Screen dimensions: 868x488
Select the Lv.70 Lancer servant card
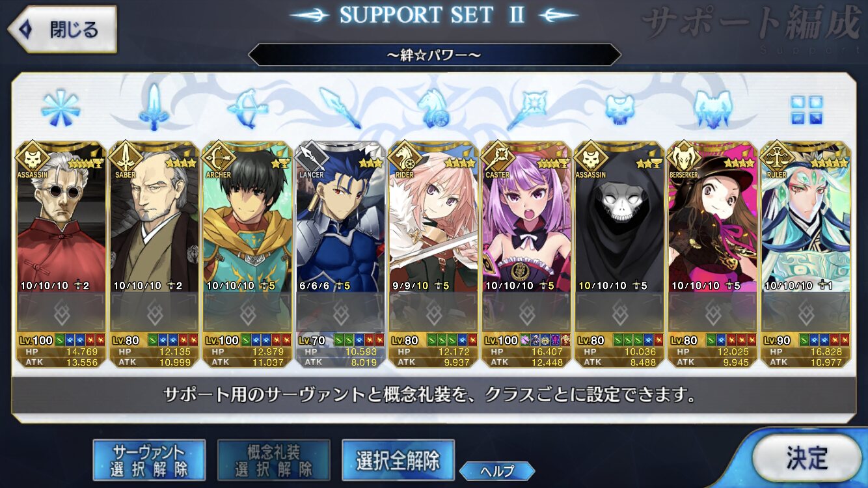click(x=340, y=254)
